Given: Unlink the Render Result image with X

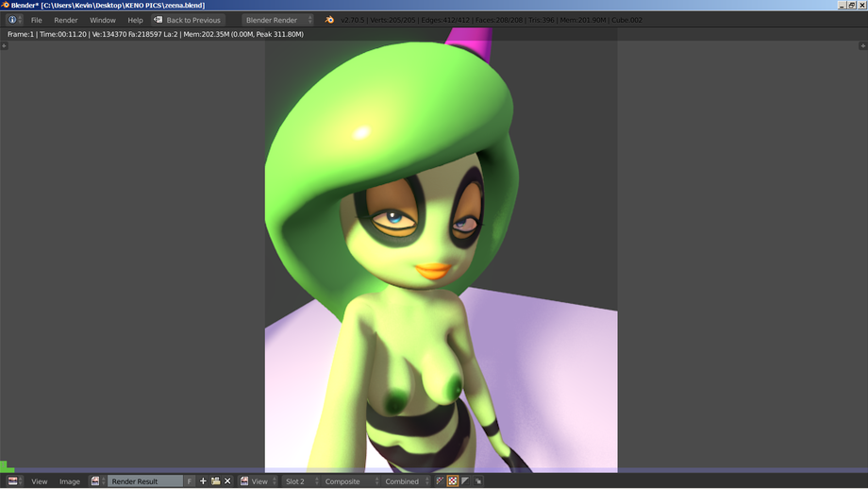Looking at the screenshot, I should pos(227,481).
